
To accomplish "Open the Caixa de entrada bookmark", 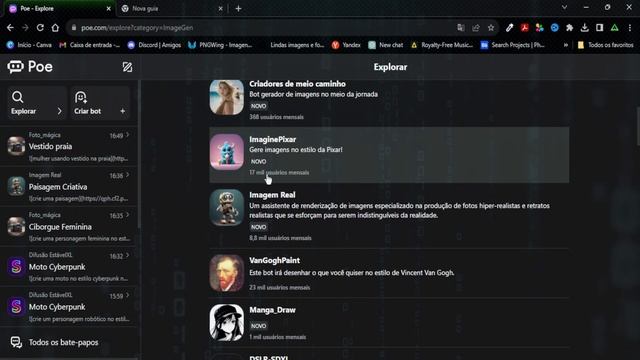I will pos(90,45).
